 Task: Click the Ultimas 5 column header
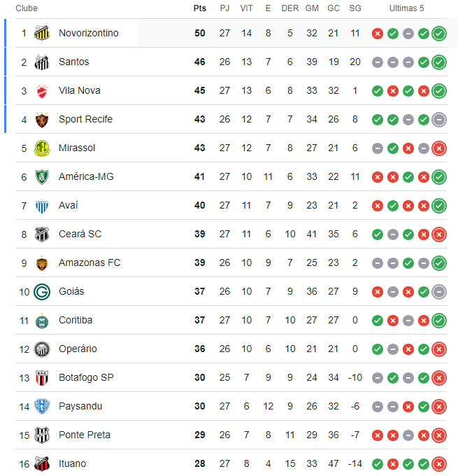tap(406, 8)
